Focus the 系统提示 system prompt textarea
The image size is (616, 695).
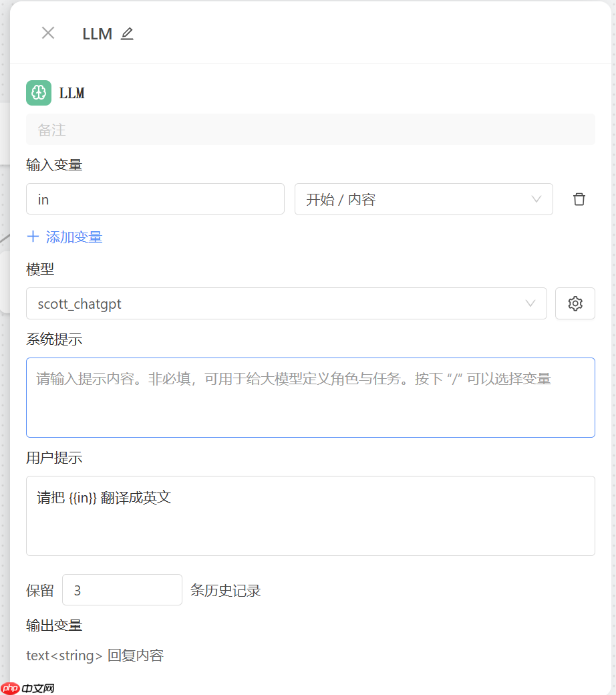pos(311,397)
